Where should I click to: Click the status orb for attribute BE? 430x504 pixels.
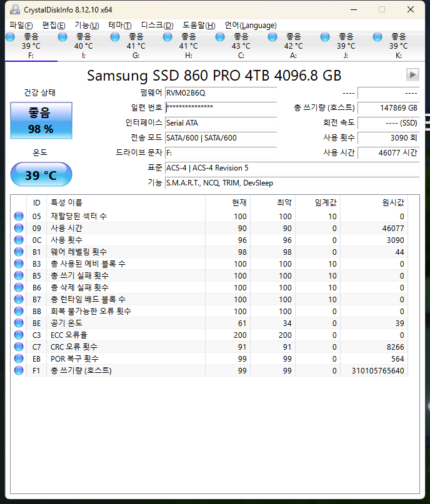click(x=19, y=323)
